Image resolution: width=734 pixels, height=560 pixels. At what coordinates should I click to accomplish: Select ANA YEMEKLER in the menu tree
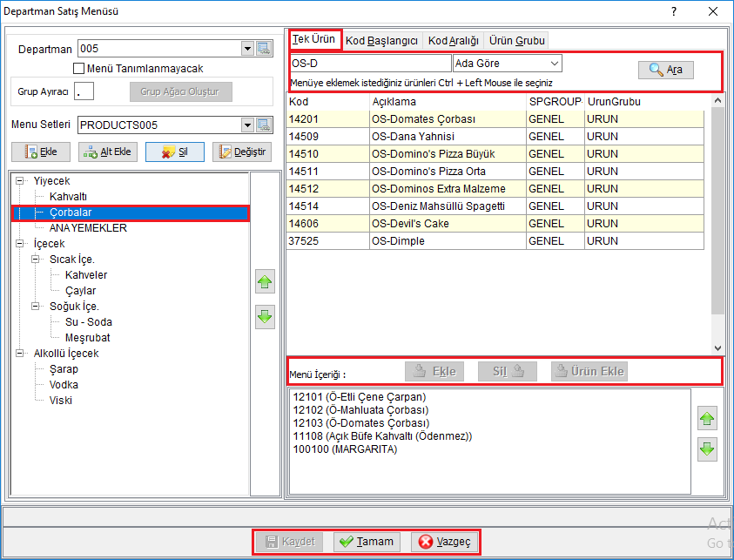tap(88, 228)
